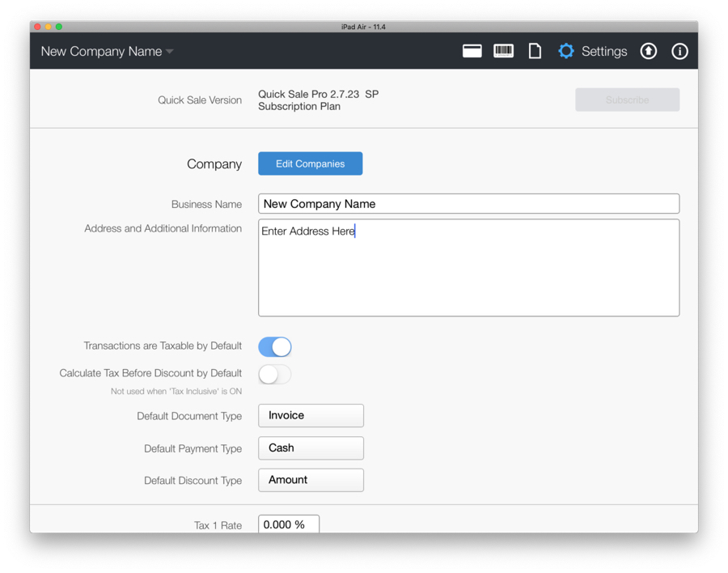Open the blank document icon

[535, 51]
